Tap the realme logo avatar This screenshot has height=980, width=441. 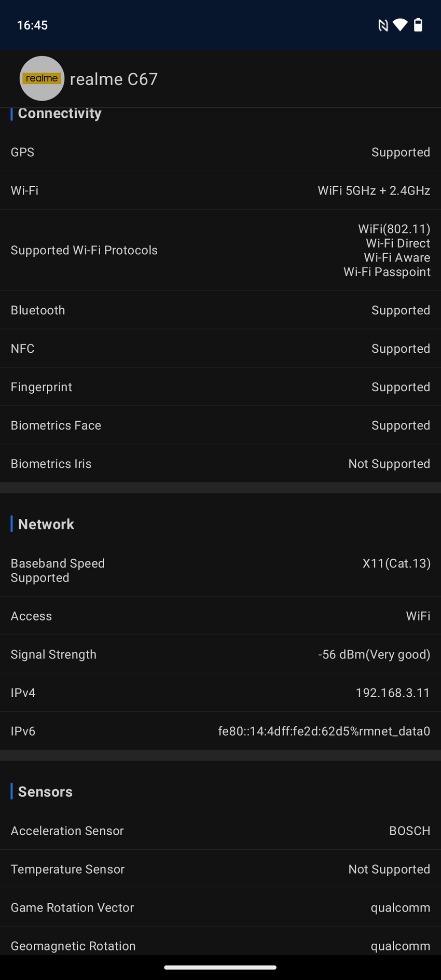click(x=42, y=78)
